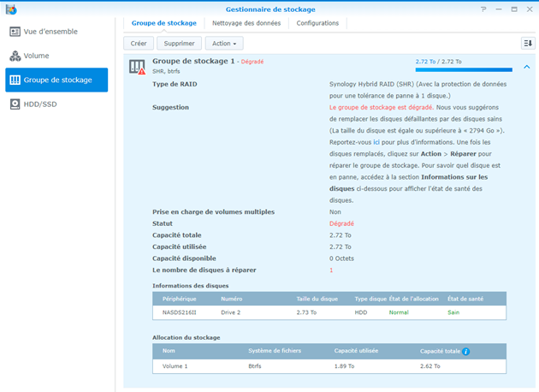539x392 pixels.
Task: Select the Volume cubes icon
Action: click(15, 56)
